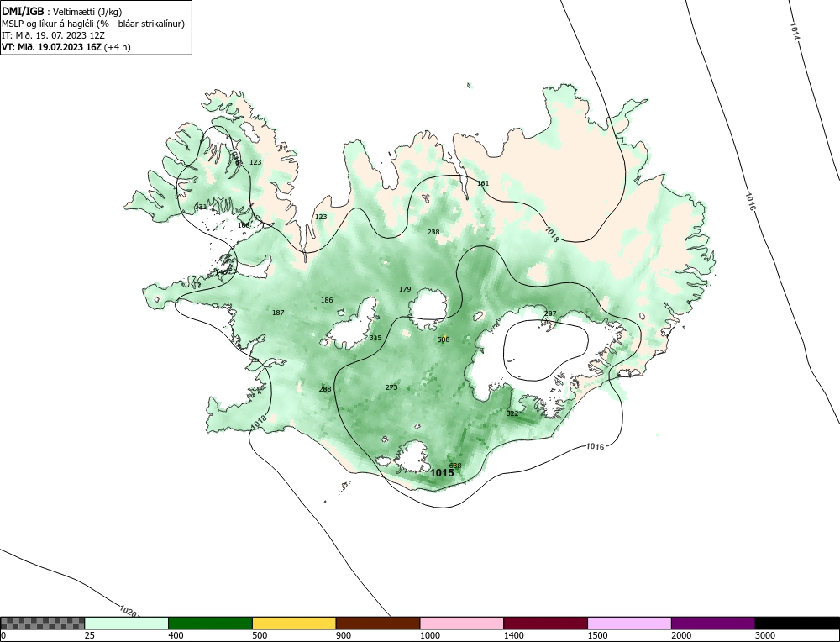Choose the lavender 1500–2000 legend swatch
The height and width of the screenshot is (642, 840).
pyautogui.click(x=629, y=623)
